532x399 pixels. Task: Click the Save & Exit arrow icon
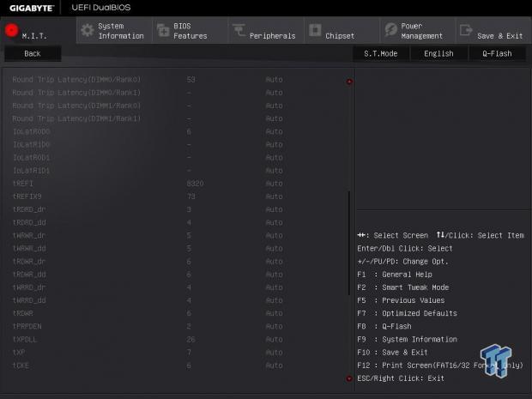(466, 31)
